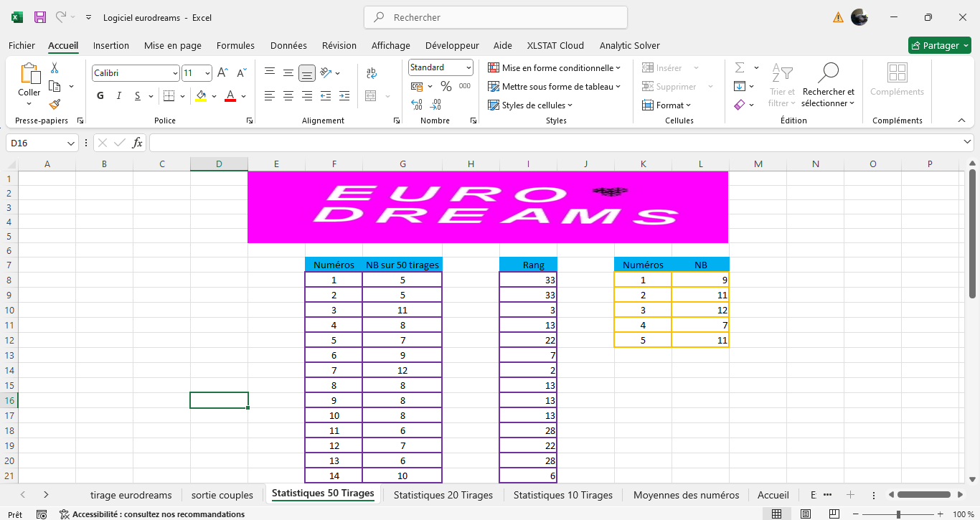Viewport: 980px width, 520px height.
Task: Decrease font size with the smaller A
Action: click(x=241, y=73)
